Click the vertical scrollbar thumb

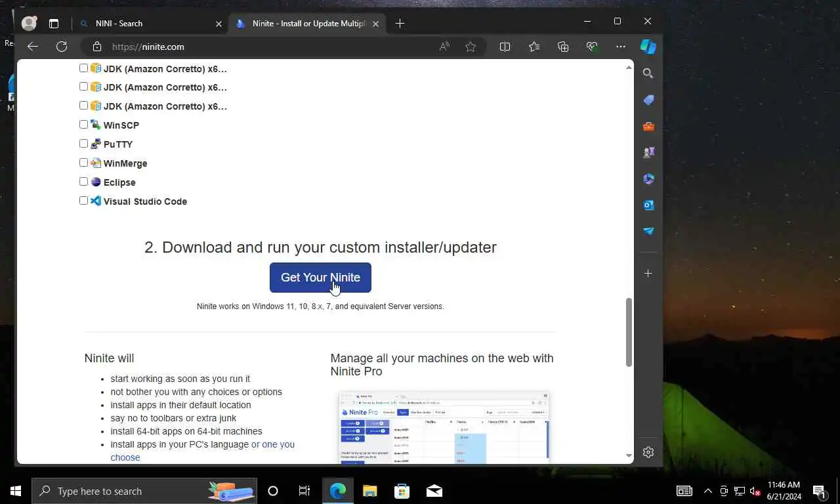[629, 332]
